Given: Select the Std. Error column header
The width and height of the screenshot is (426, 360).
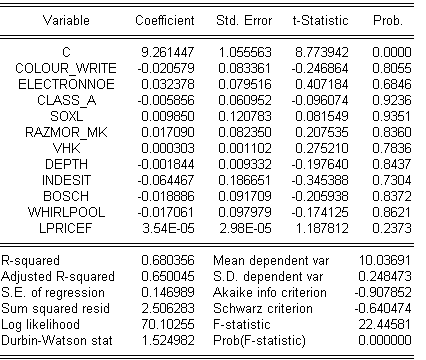Looking at the screenshot, I should (x=244, y=20).
